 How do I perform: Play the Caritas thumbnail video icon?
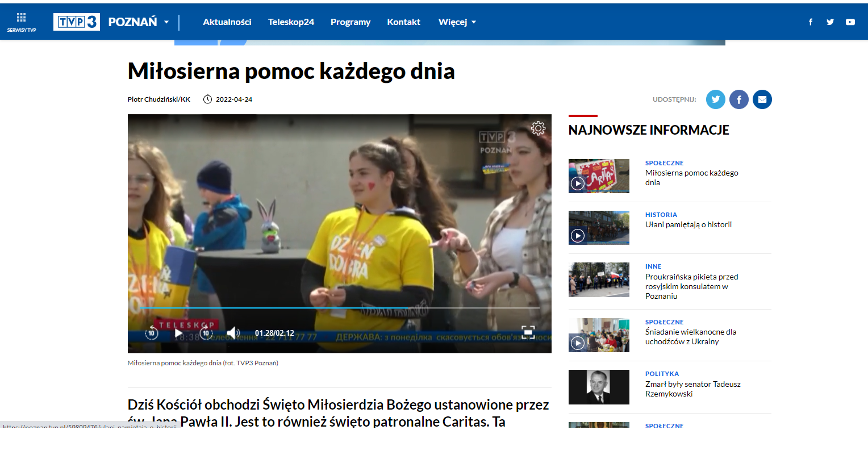click(578, 183)
